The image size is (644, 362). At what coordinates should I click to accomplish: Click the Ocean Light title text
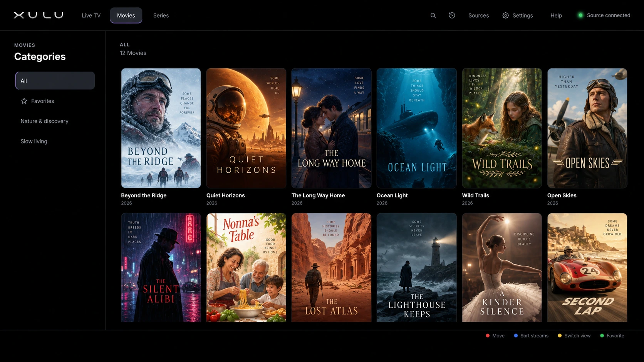click(392, 195)
